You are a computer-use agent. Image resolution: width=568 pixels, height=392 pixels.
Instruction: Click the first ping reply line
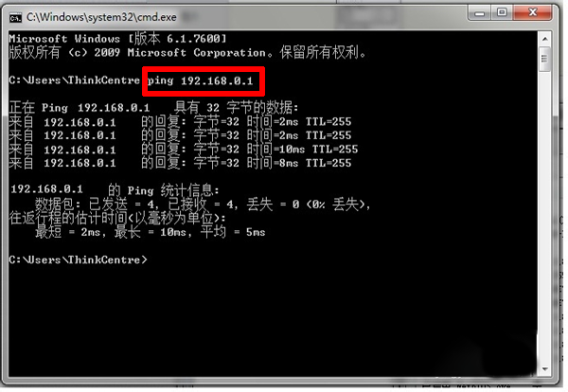(x=182, y=121)
